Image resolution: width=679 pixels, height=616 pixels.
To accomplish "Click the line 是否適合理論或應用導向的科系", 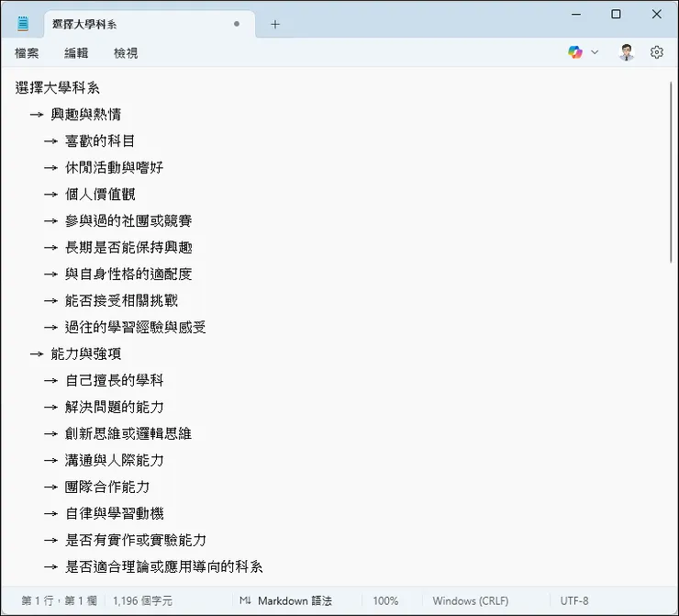I will 163,567.
